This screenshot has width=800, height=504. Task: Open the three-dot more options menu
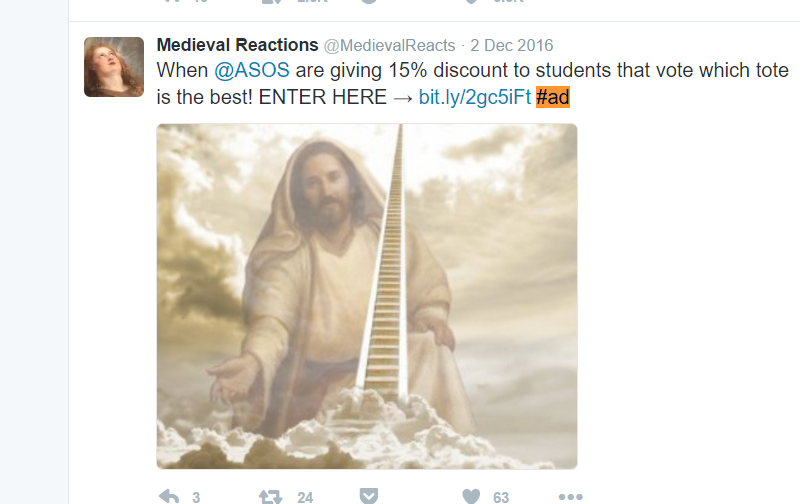pyautogui.click(x=570, y=496)
